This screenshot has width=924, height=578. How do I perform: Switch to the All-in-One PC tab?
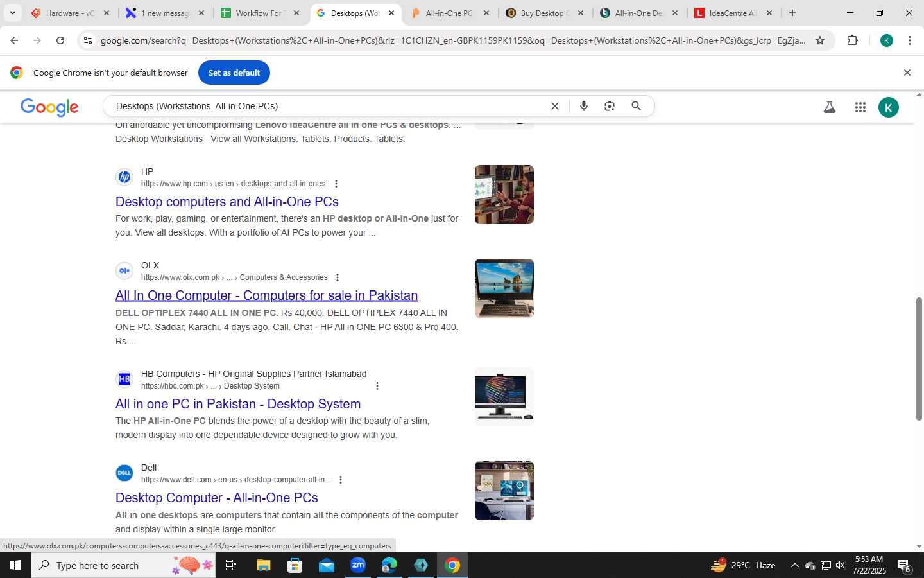pos(449,13)
